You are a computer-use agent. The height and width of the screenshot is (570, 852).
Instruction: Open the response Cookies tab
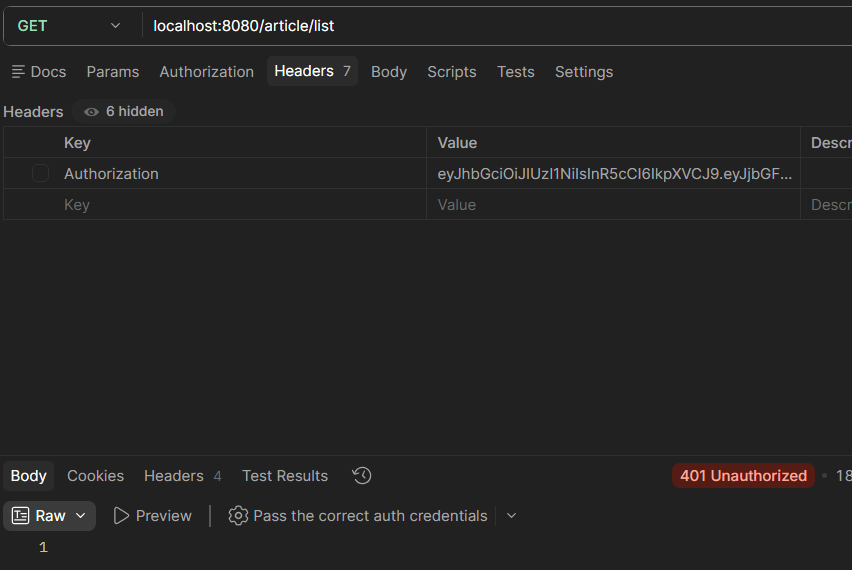coord(96,475)
